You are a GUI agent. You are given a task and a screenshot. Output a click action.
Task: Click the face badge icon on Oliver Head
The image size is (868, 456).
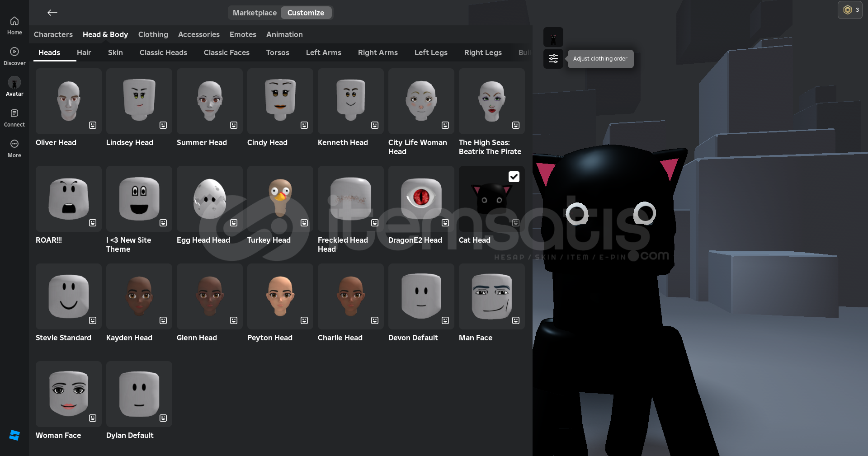pyautogui.click(x=93, y=125)
